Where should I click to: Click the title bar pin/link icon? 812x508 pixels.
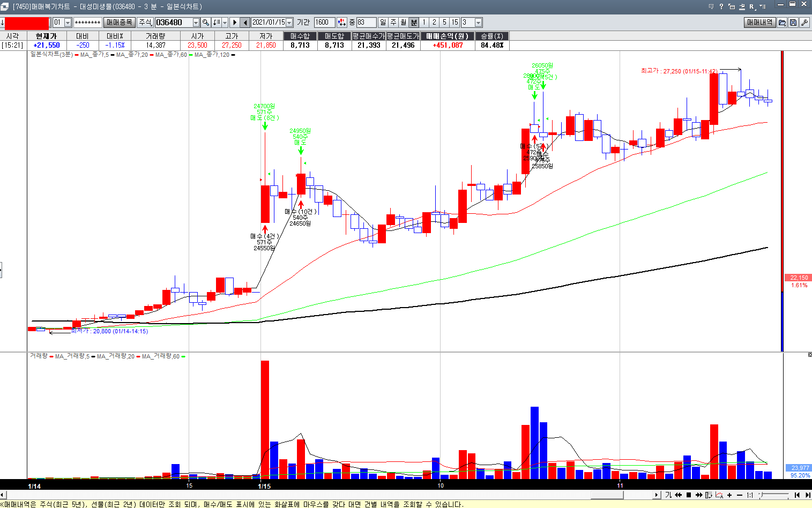742,6
